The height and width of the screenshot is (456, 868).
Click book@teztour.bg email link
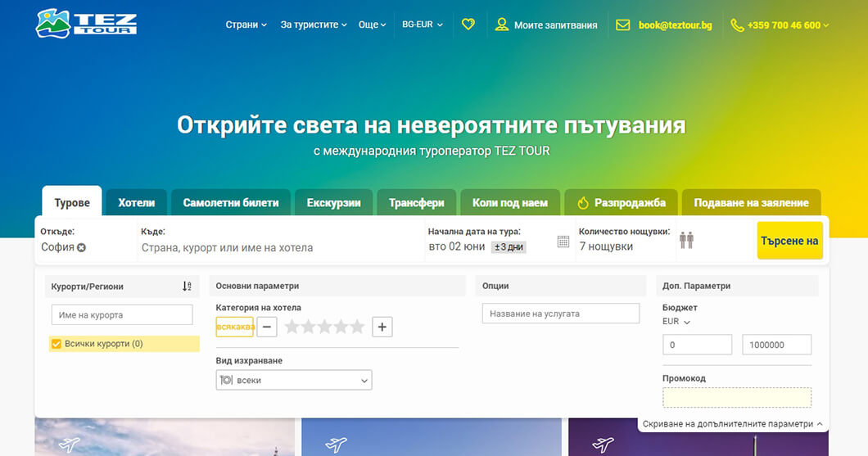click(675, 25)
